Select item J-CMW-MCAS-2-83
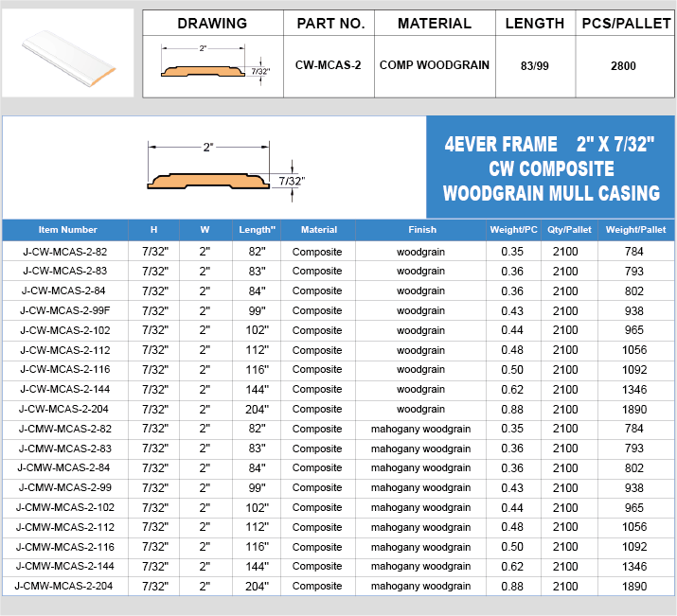The height and width of the screenshot is (616, 677). (x=65, y=449)
